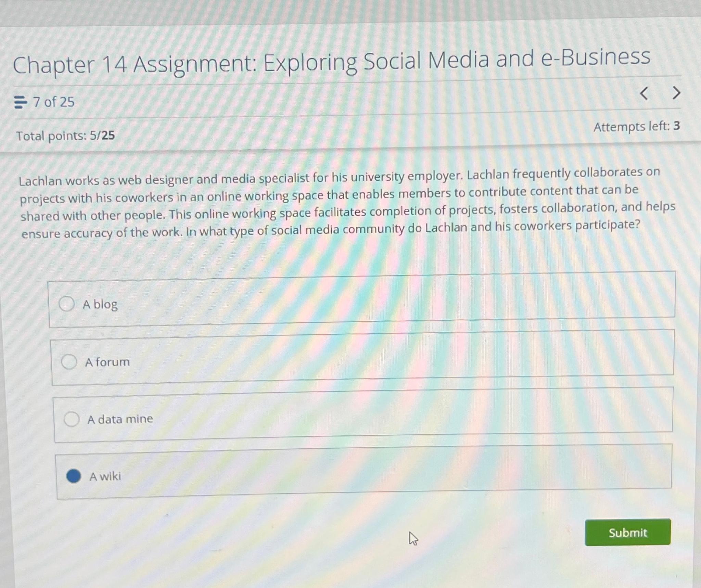Go to the previous question arrow
This screenshot has height=588, width=701.
click(644, 93)
